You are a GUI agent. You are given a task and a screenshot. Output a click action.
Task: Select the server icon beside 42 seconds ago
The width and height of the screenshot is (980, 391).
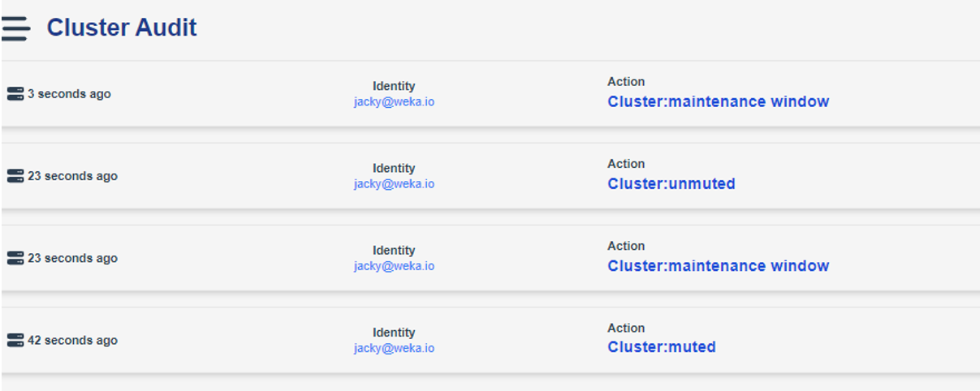(x=15, y=341)
